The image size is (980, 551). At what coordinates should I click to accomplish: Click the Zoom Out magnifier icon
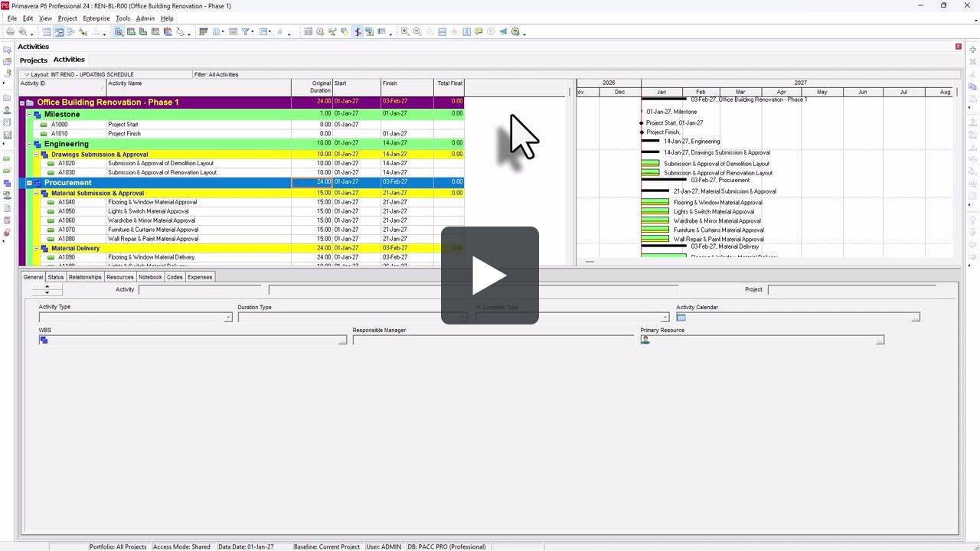(x=417, y=32)
